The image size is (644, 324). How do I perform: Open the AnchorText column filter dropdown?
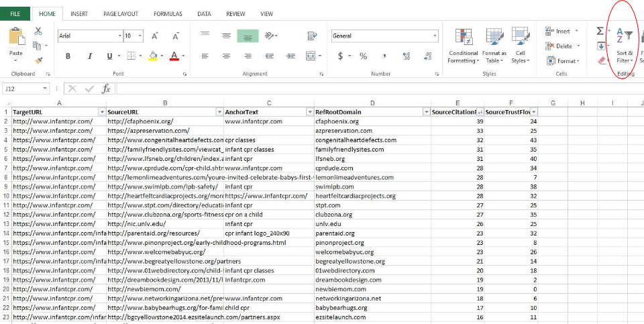tap(310, 112)
